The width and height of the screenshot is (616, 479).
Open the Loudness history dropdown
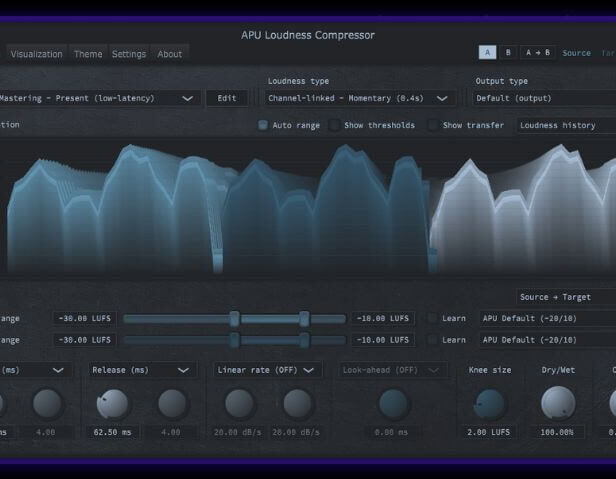coord(566,125)
